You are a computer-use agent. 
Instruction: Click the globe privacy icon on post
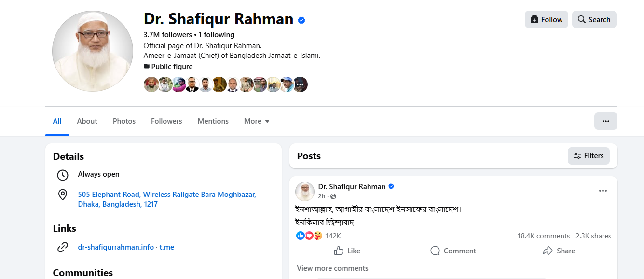point(333,196)
